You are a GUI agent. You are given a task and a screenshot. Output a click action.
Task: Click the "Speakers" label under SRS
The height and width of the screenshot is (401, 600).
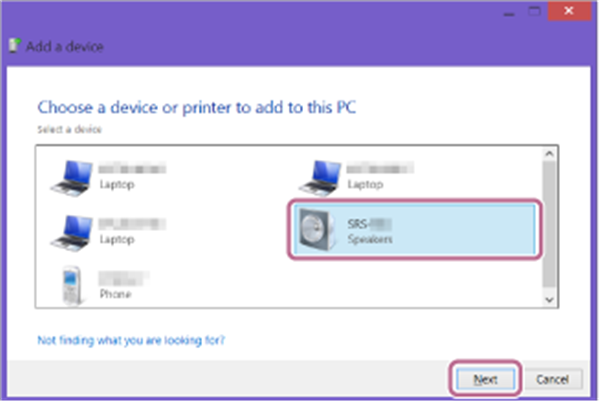pyautogui.click(x=369, y=241)
